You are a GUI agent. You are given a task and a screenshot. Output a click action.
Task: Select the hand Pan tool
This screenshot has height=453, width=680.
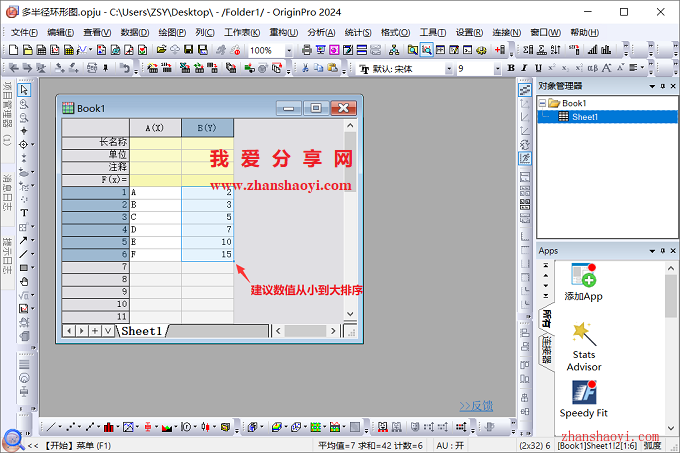click(24, 282)
